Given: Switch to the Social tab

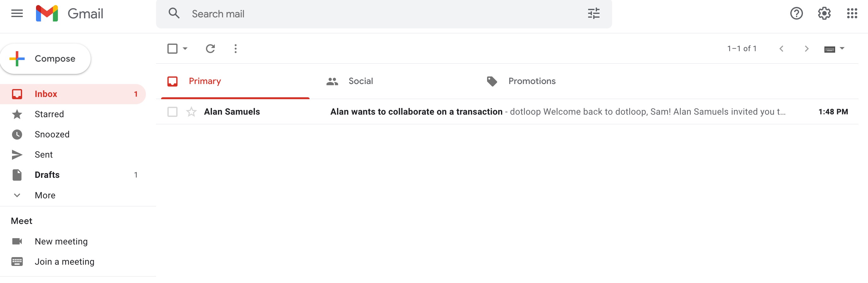Looking at the screenshot, I should tap(361, 81).
